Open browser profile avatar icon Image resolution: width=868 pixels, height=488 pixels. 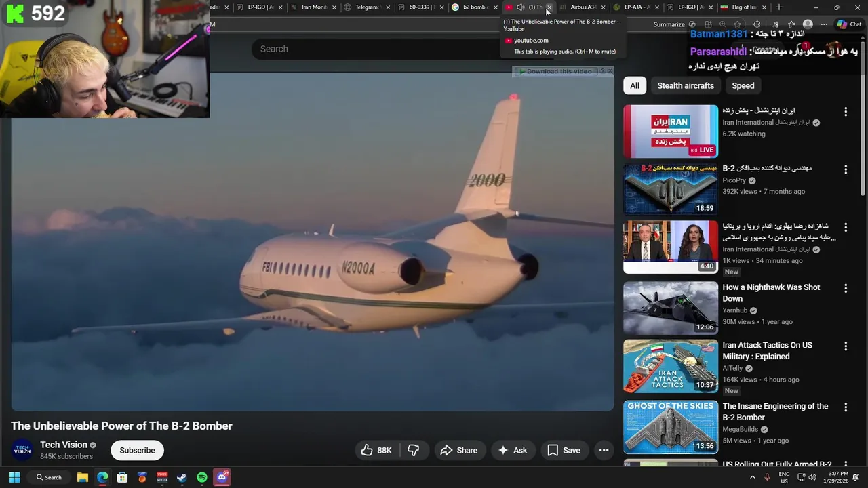[x=807, y=24]
